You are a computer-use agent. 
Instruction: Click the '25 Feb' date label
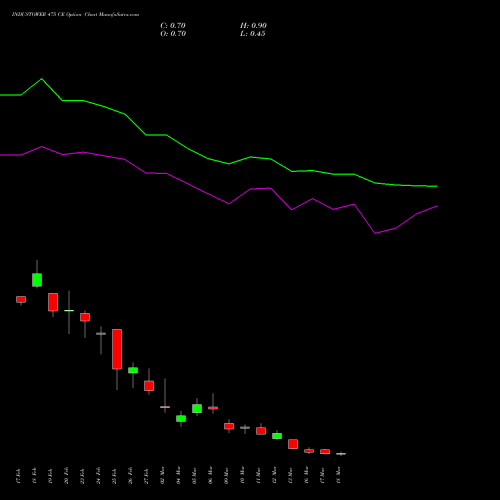(114, 476)
